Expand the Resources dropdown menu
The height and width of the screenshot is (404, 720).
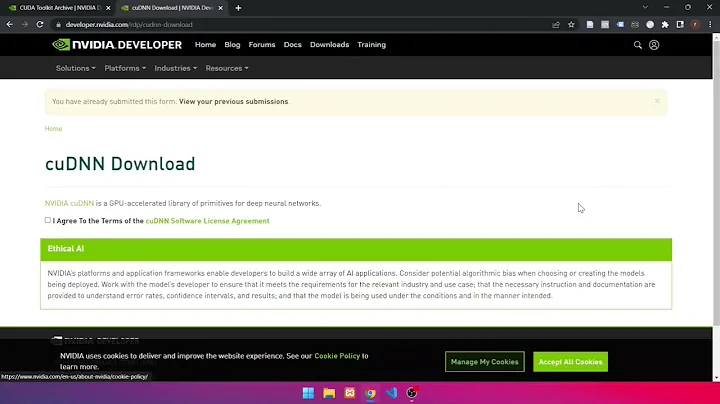[x=227, y=68]
